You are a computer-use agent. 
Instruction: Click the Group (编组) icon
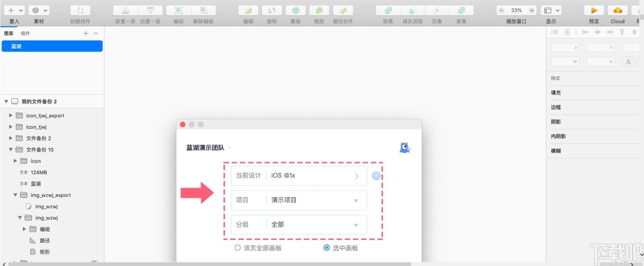click(x=179, y=10)
